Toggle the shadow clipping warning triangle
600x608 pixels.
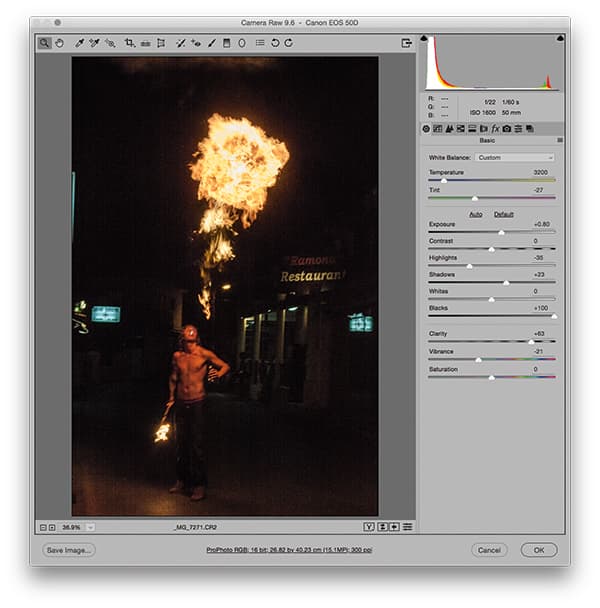pos(424,38)
